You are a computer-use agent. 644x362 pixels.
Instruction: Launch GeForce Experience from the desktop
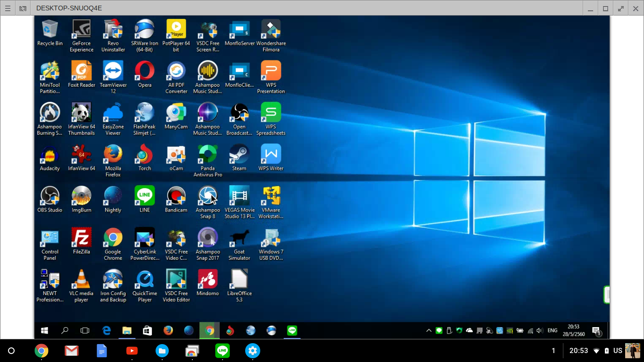coord(82,36)
